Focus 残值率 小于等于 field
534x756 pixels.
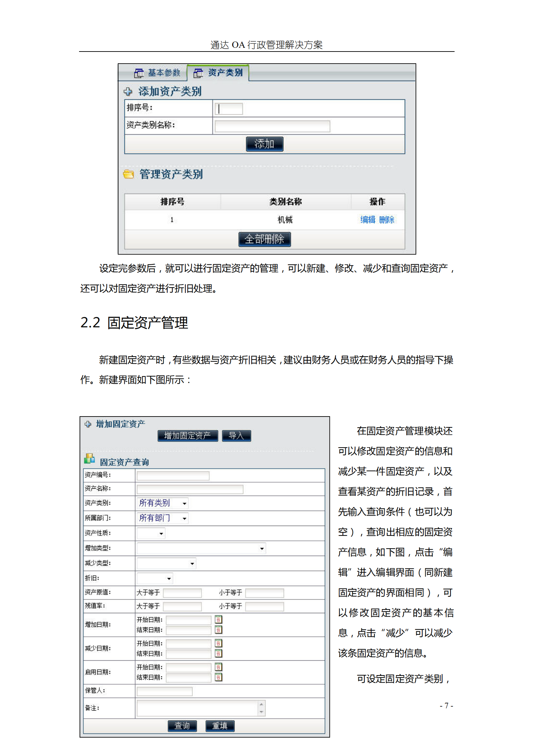pos(264,606)
